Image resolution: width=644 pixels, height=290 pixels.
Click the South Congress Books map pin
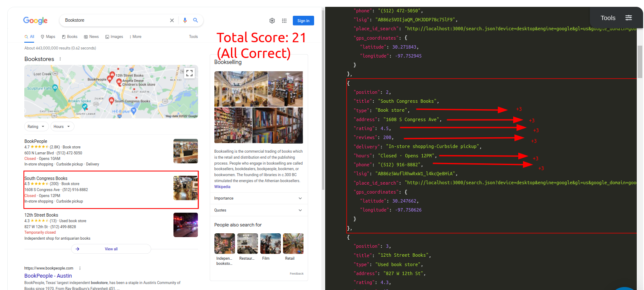(x=111, y=101)
